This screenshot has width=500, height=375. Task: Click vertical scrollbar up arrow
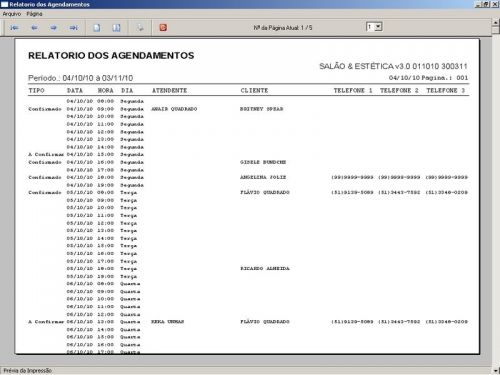point(496,23)
